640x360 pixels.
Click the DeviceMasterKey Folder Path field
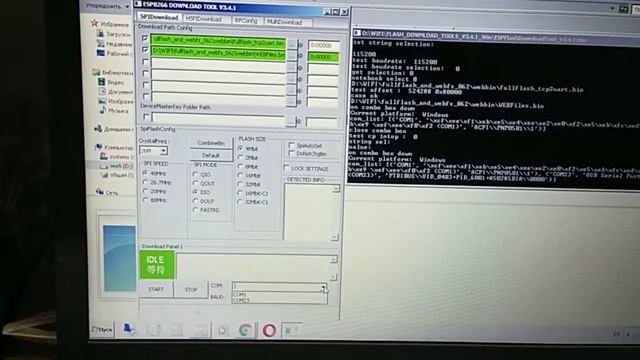click(218, 118)
